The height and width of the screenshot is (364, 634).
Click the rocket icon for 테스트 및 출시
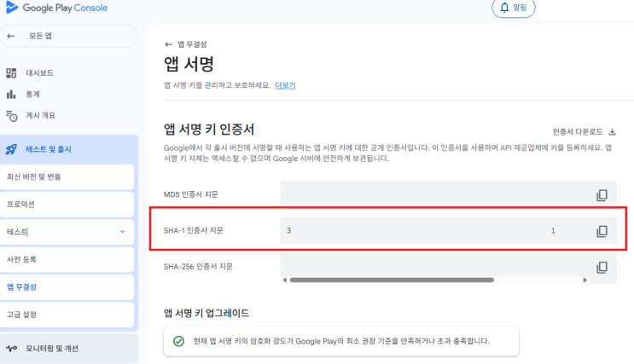(x=11, y=149)
